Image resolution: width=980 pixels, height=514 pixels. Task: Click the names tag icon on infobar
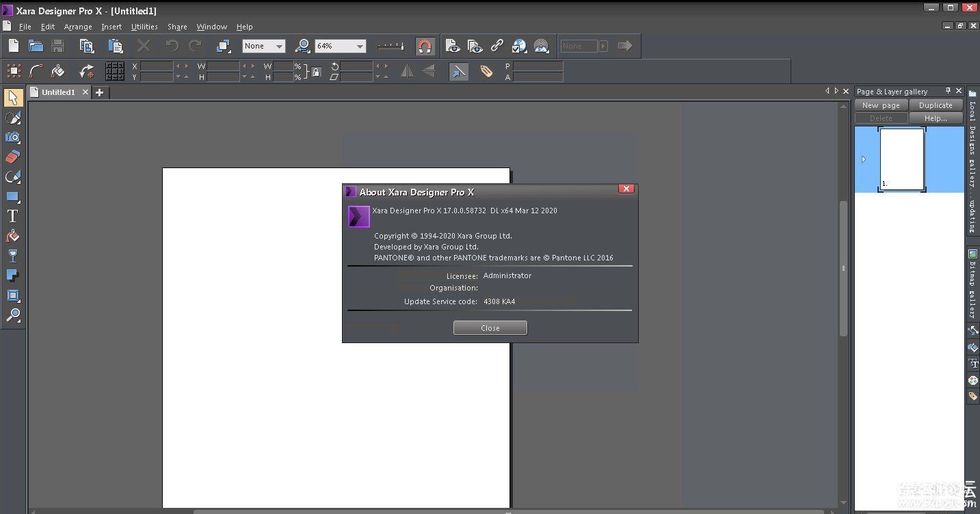pyautogui.click(x=487, y=70)
